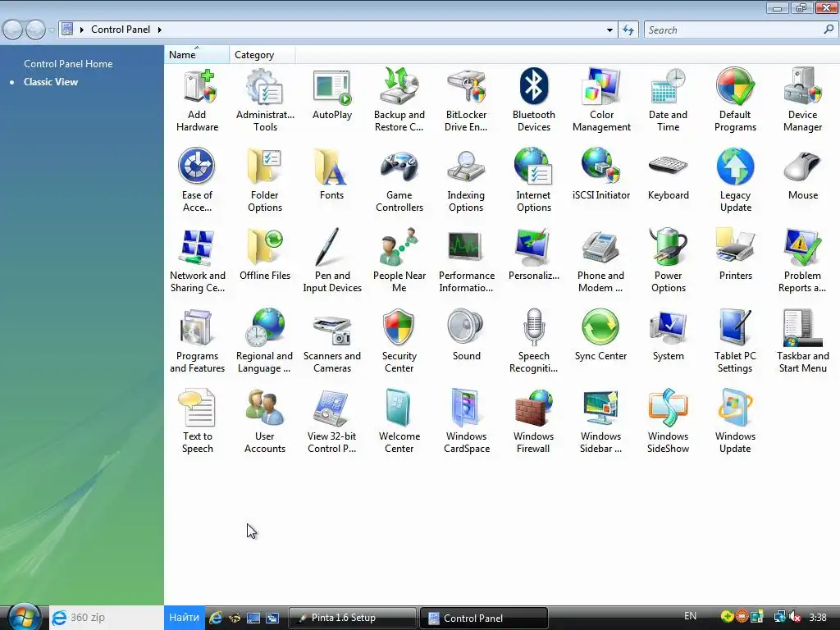The image size is (840, 630).
Task: Open Personalization settings
Action: [x=533, y=255]
